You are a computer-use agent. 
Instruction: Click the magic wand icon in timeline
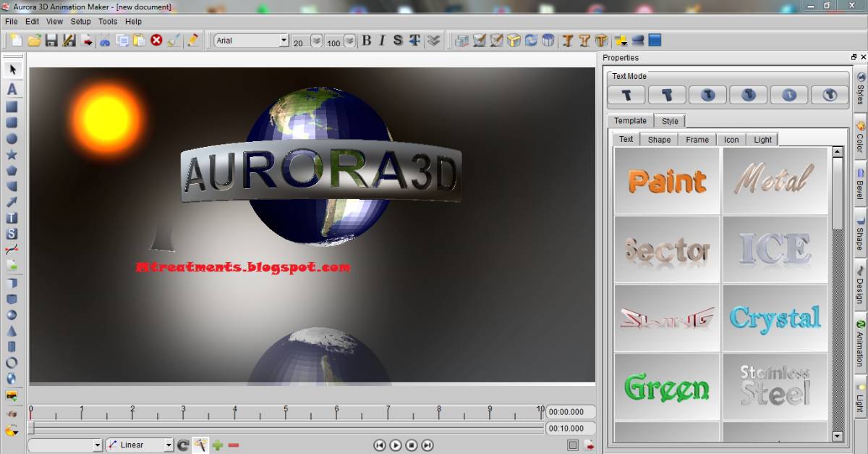coord(200,445)
